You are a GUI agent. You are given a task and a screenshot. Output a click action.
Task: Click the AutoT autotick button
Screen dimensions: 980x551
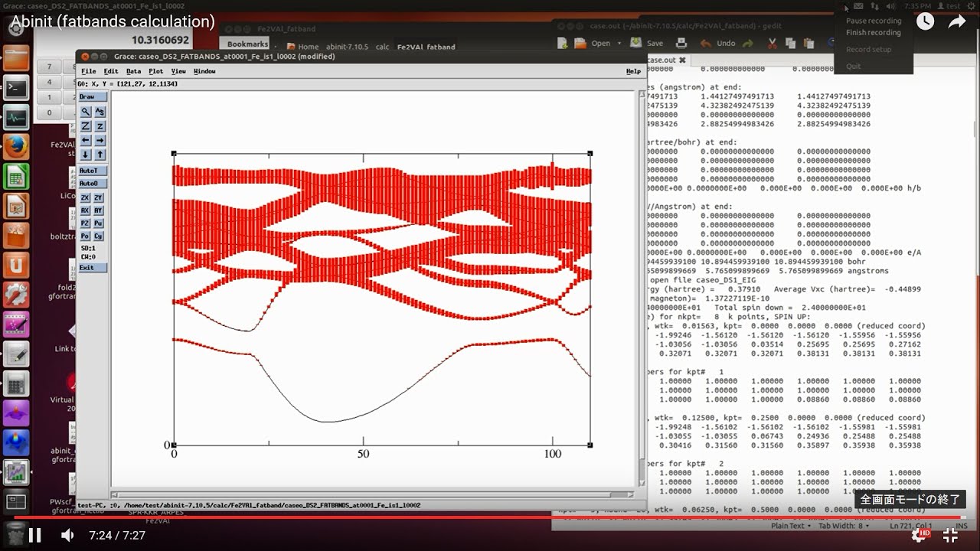coord(93,171)
